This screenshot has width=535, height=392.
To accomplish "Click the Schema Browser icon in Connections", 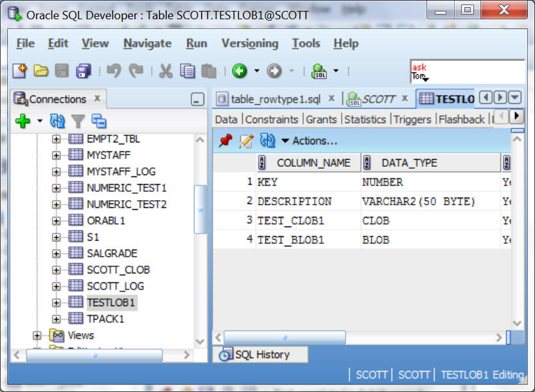I will (x=99, y=121).
